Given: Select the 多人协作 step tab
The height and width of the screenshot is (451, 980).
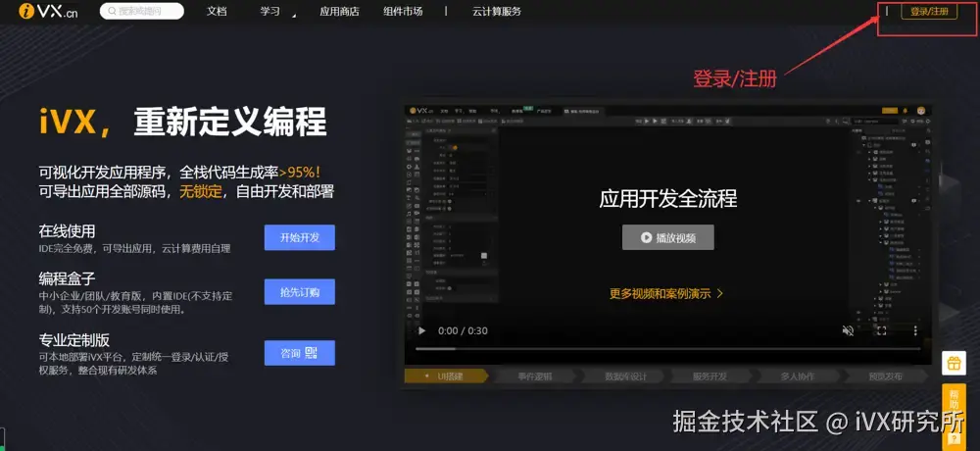Looking at the screenshot, I should tap(798, 376).
